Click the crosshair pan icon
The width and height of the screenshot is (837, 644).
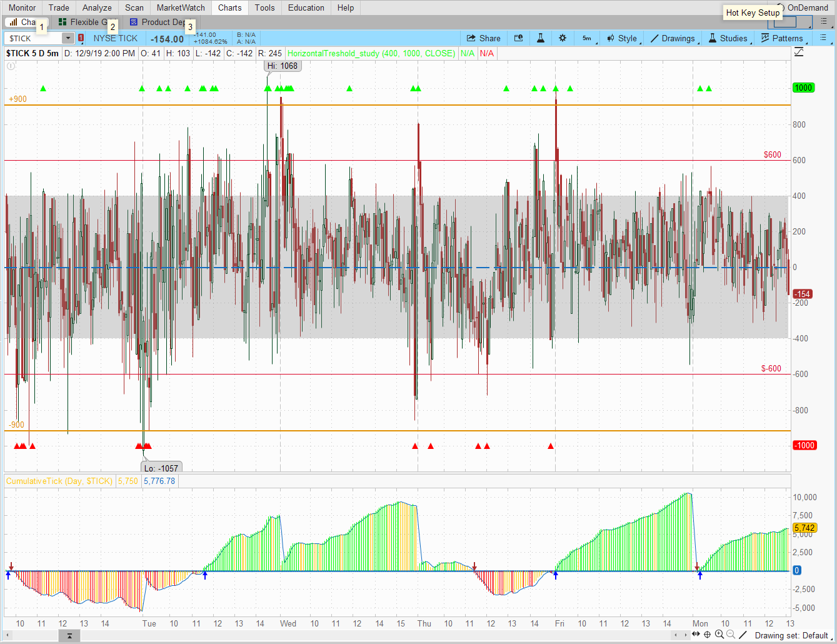pos(707,635)
